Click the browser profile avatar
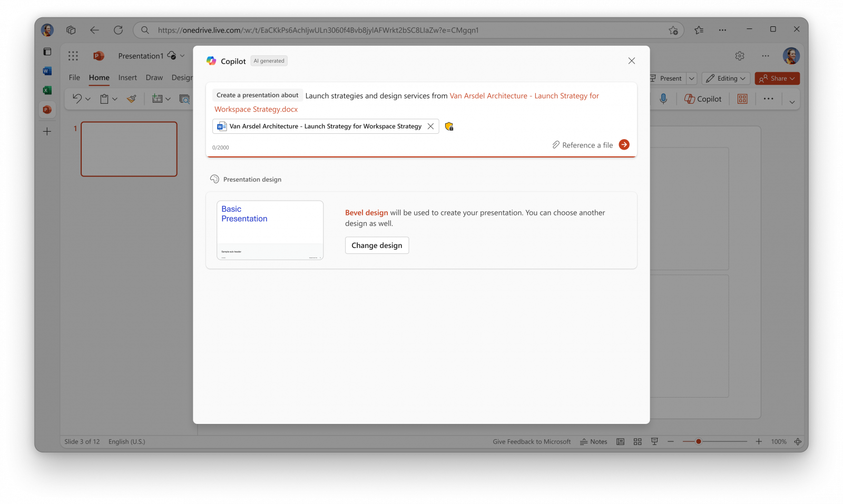The image size is (843, 504). [47, 30]
